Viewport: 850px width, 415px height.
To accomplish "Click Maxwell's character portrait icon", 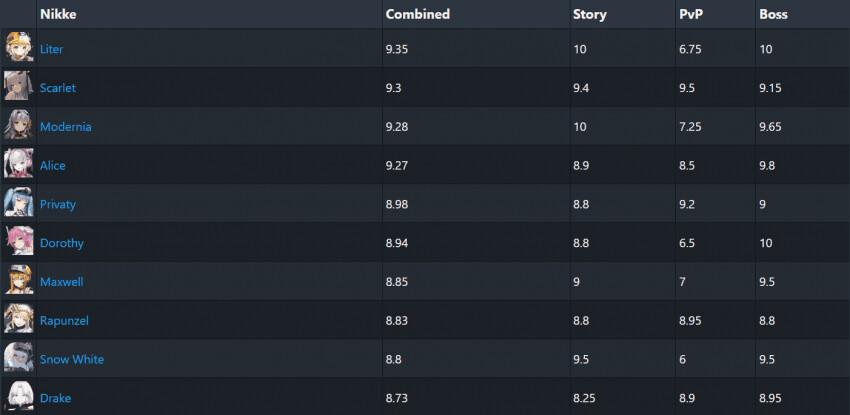I will (18, 281).
